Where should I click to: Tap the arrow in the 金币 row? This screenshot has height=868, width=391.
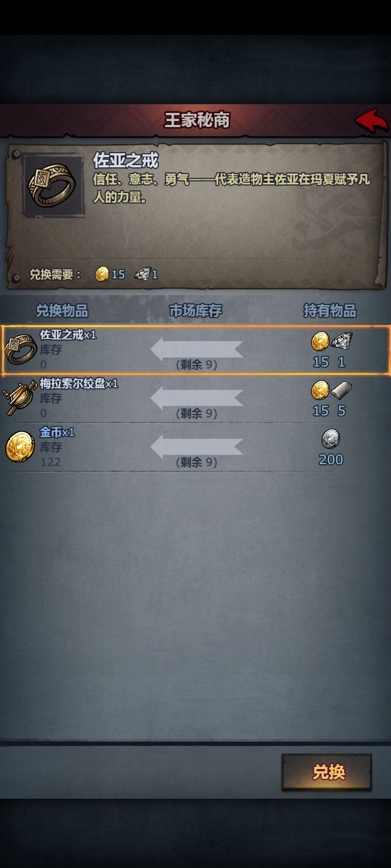(x=197, y=447)
